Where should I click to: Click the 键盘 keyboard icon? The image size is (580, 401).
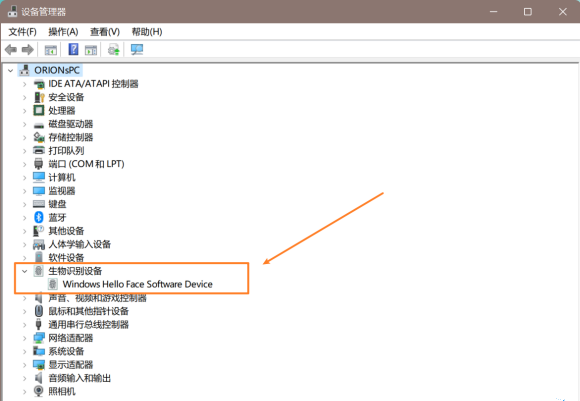coord(39,204)
